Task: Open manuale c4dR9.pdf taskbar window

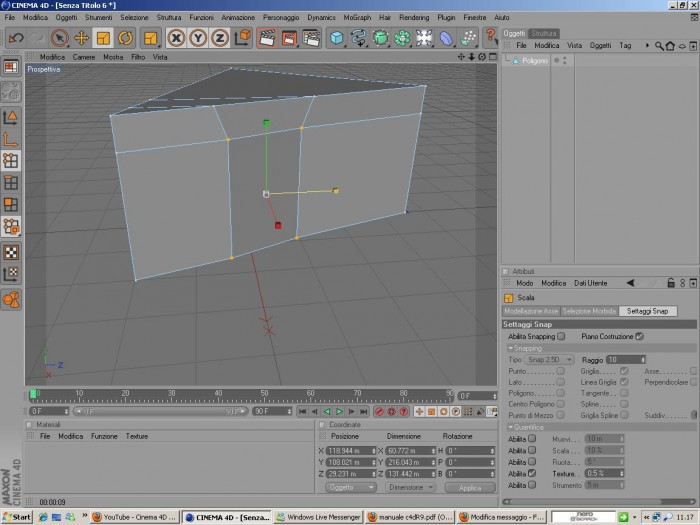Action: coord(410,517)
